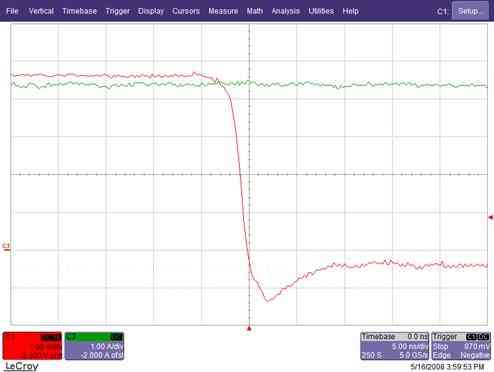Open the Vertical menu
This screenshot has width=494, height=372.
pyautogui.click(x=41, y=11)
